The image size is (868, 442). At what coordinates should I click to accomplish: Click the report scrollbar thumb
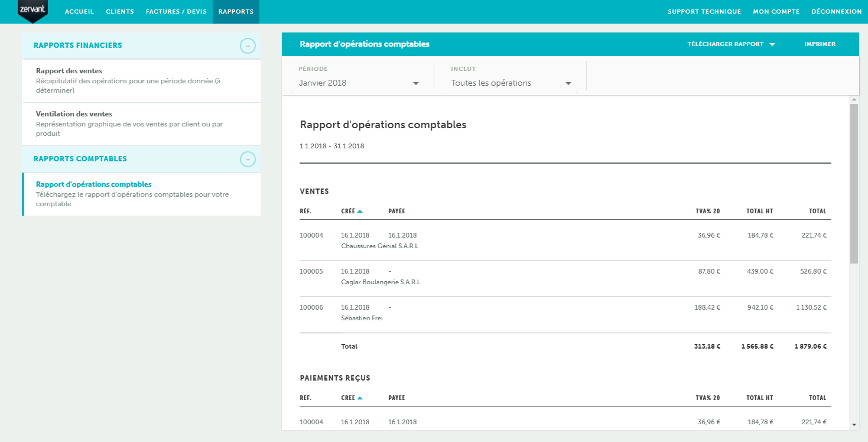pos(854,184)
